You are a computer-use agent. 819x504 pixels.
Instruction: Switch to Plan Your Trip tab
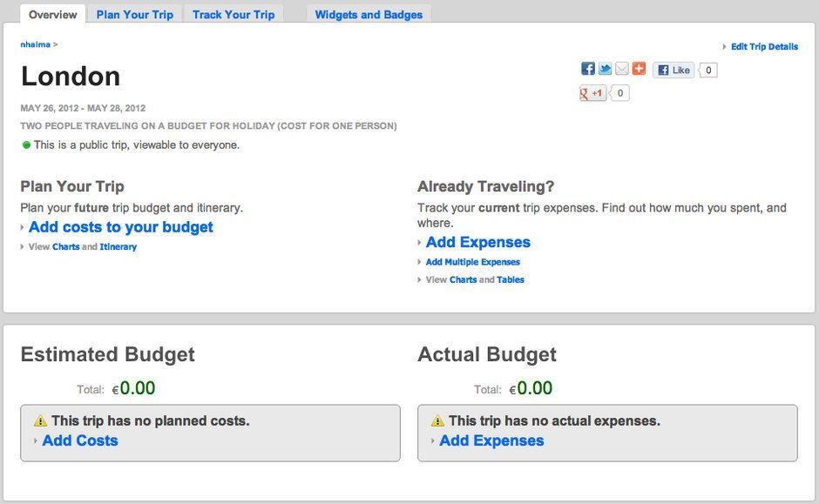click(135, 14)
